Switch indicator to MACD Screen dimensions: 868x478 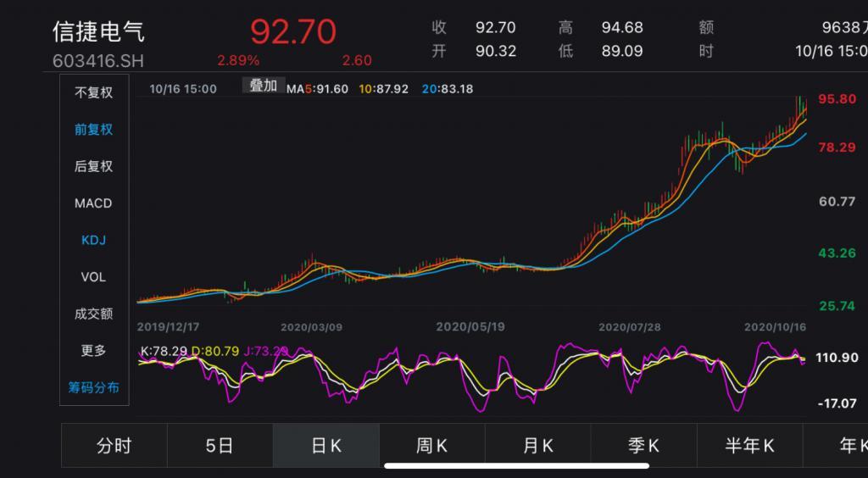click(x=93, y=203)
